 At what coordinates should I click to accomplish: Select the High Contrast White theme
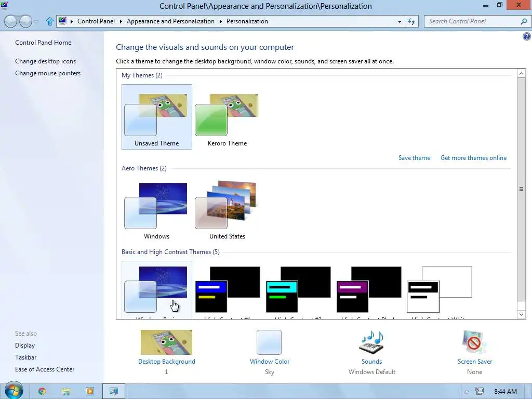pyautogui.click(x=440, y=290)
